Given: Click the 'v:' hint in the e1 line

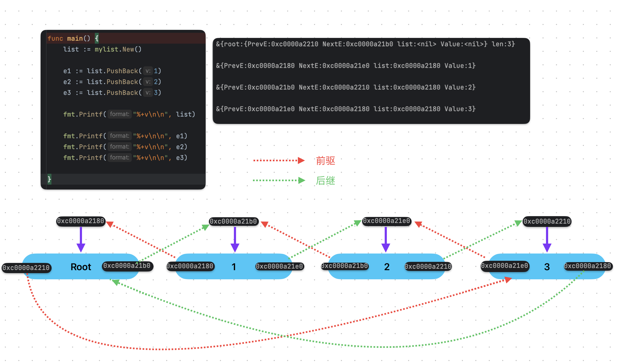Looking at the screenshot, I should [x=148, y=71].
